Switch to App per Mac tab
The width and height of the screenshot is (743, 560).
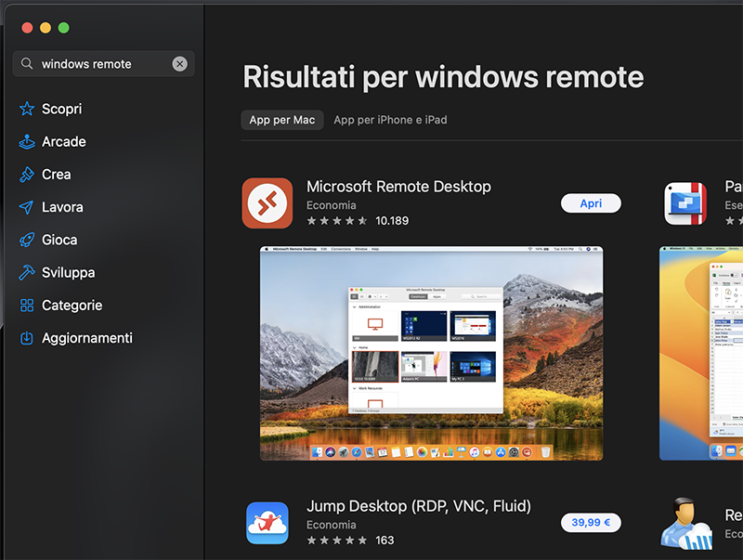282,120
